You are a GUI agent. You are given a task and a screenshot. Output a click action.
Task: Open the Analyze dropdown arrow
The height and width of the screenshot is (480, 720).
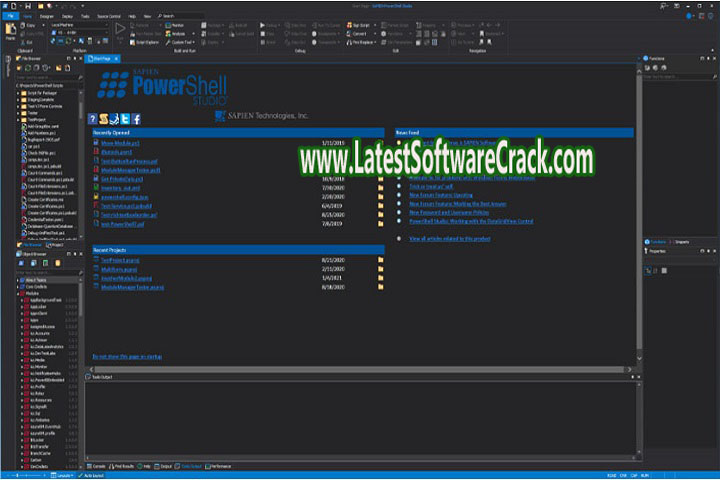pos(193,34)
